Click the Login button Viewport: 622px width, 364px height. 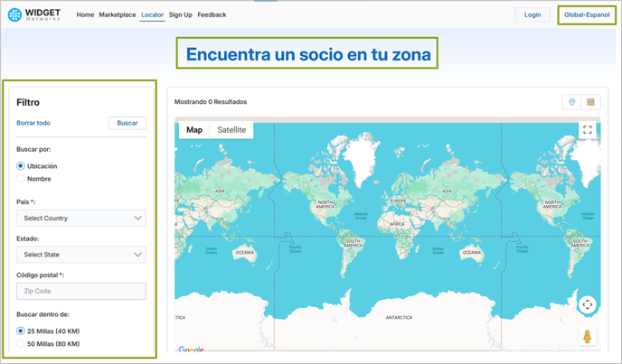click(x=532, y=14)
